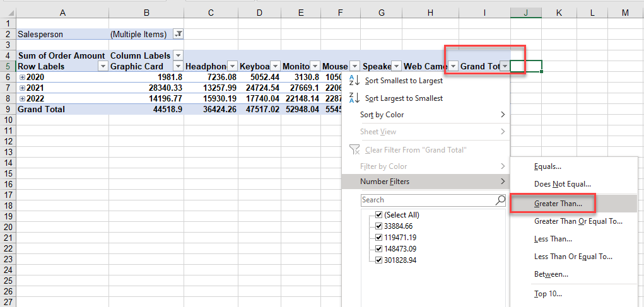The image size is (644, 307).
Task: Click the Grand Total filter arrow button
Action: [504, 66]
